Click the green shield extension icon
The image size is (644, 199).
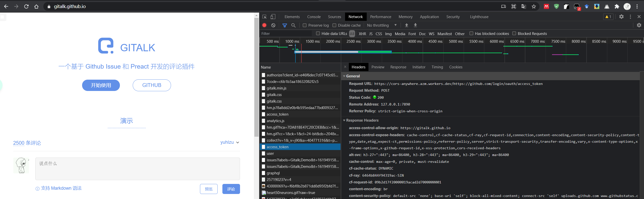(556, 7)
